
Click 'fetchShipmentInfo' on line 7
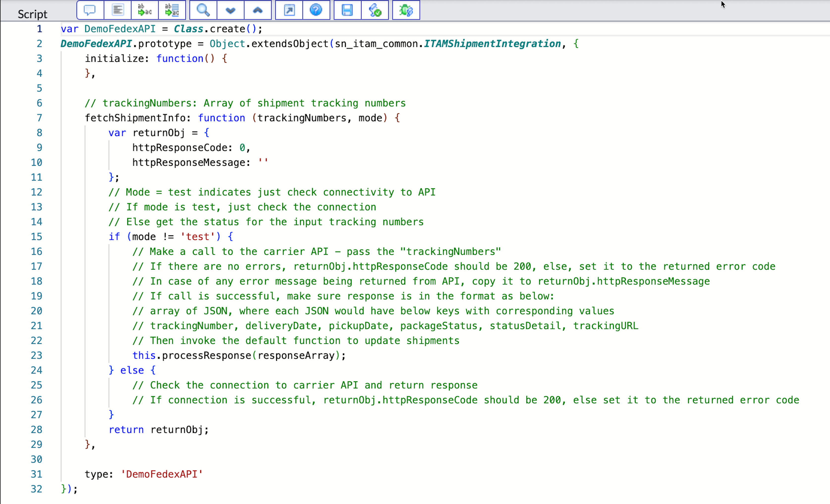pos(135,118)
